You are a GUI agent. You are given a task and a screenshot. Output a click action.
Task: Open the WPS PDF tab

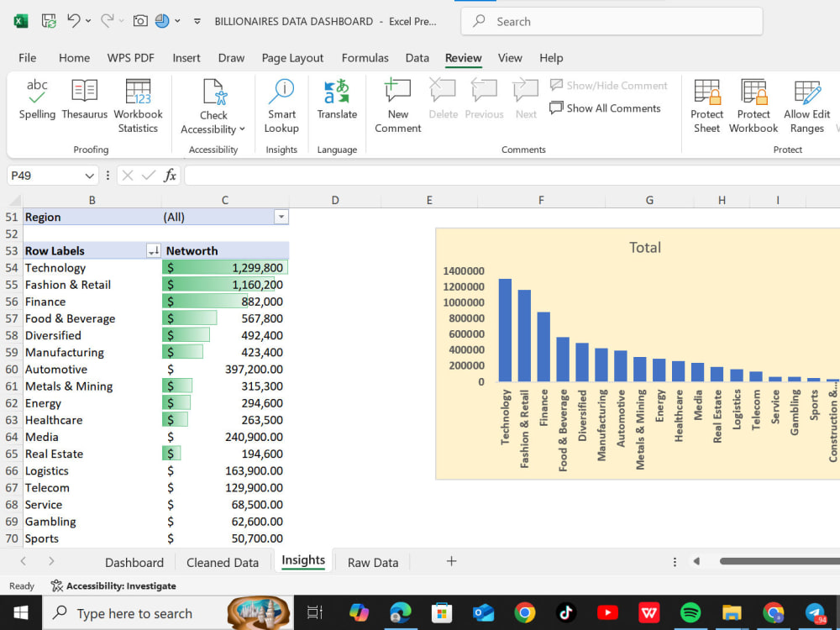click(131, 58)
